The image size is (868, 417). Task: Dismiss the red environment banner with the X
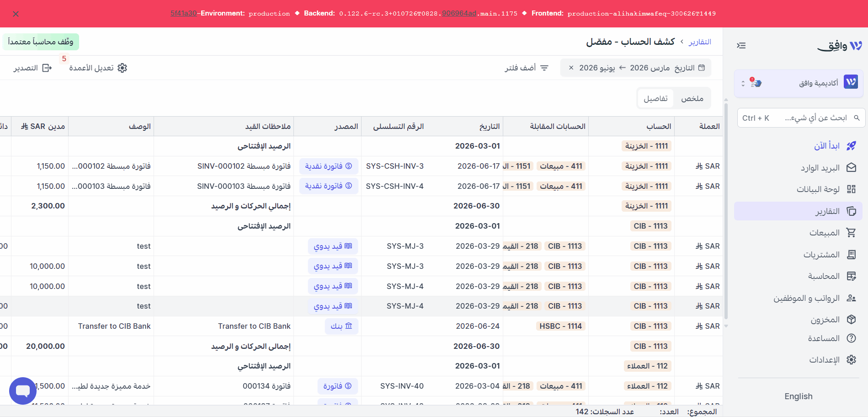click(x=16, y=14)
